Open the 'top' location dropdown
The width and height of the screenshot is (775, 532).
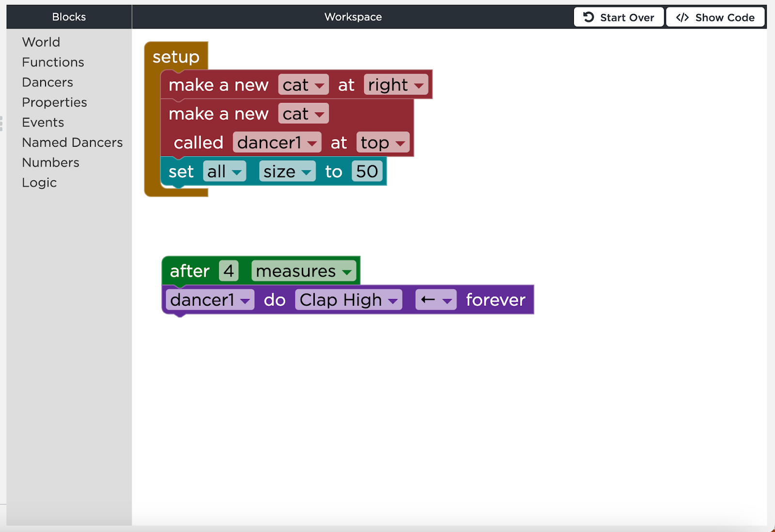pos(383,142)
